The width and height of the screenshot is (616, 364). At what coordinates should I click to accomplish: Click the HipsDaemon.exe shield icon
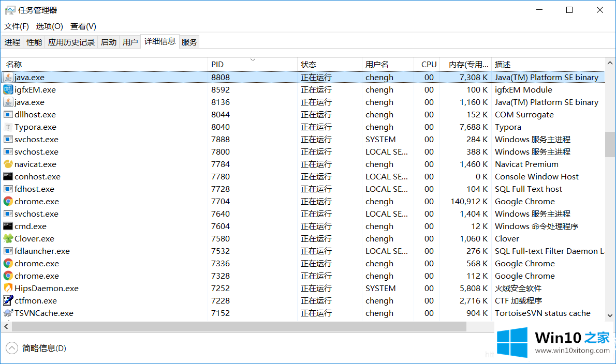click(8, 289)
